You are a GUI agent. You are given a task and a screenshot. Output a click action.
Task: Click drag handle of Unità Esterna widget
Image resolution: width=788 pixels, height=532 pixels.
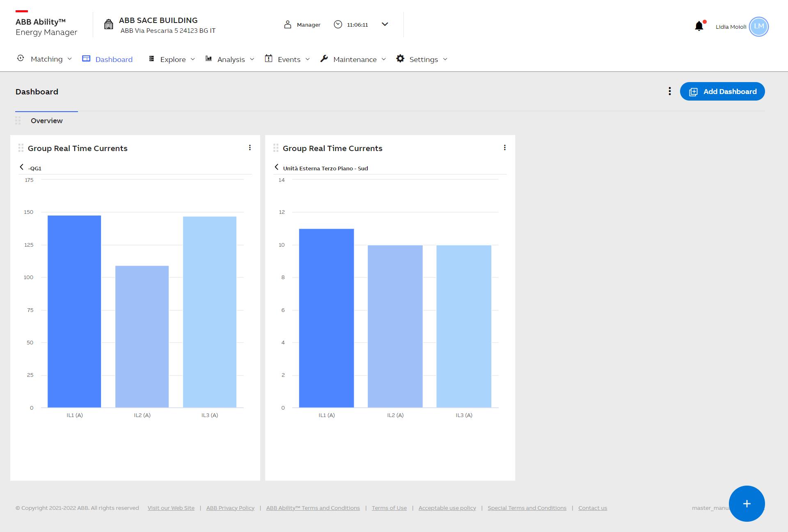coord(276,148)
